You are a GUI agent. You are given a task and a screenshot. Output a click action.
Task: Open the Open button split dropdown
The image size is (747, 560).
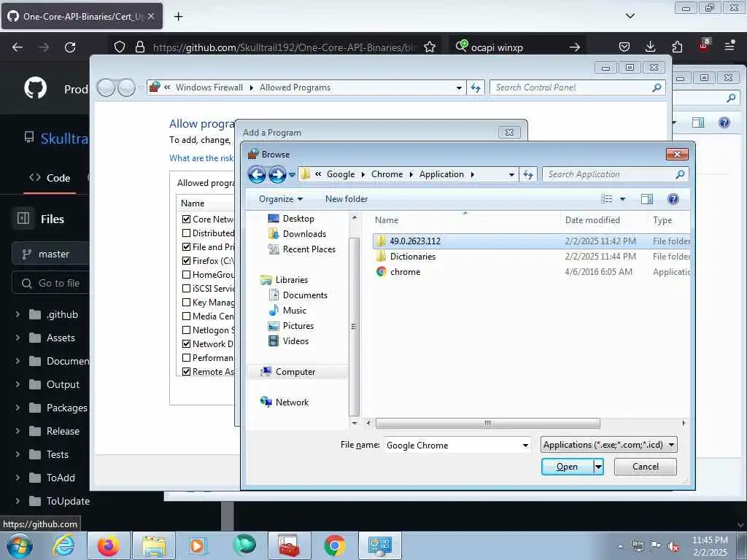tap(599, 467)
